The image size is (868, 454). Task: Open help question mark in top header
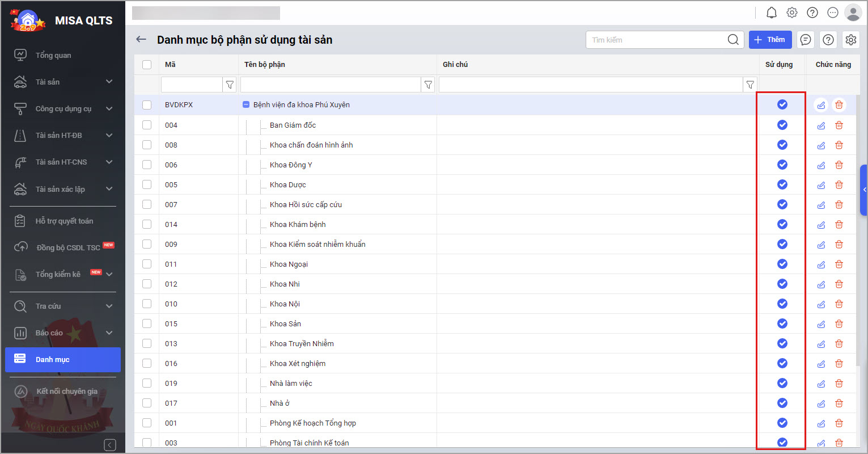coord(812,12)
